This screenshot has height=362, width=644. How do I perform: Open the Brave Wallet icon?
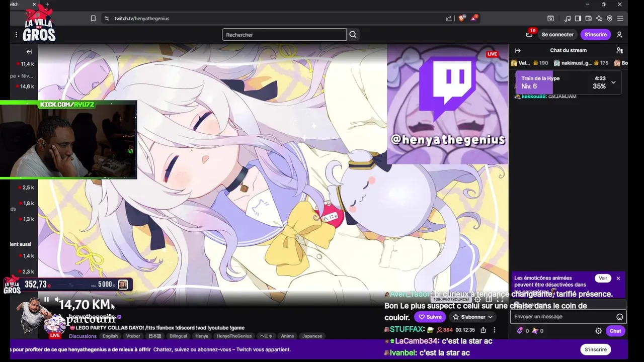[588, 19]
